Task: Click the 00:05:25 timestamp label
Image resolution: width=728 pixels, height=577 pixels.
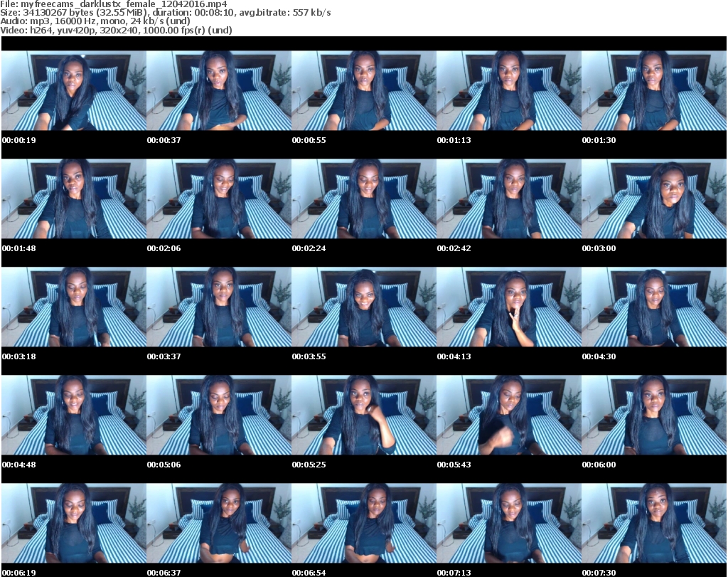Action: click(309, 465)
